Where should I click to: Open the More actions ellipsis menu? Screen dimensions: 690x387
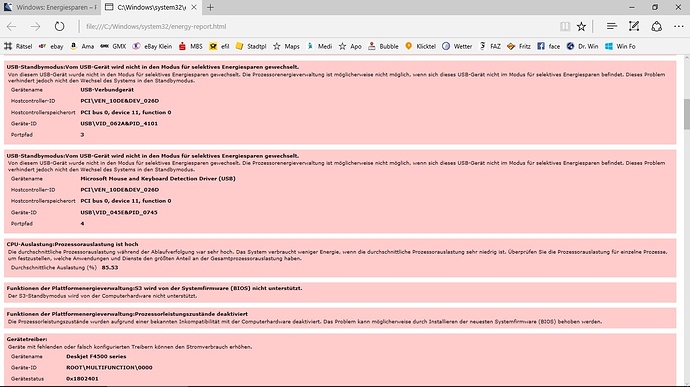(x=679, y=26)
